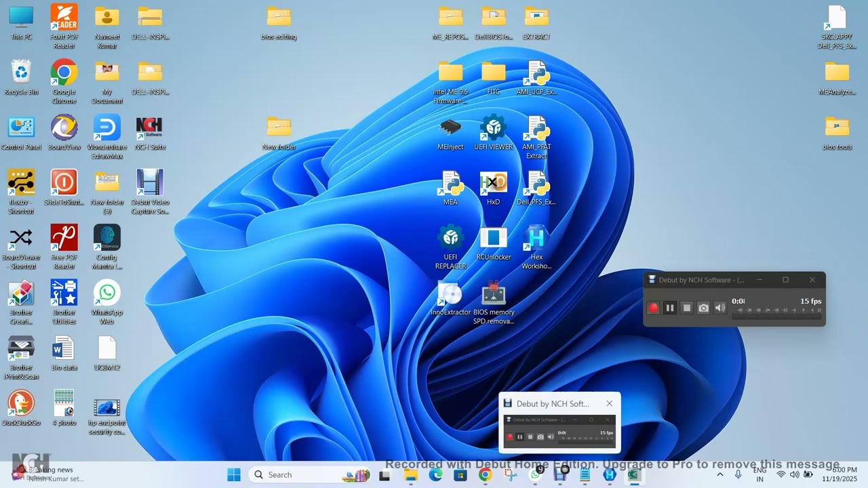Open the flexbv Shortcut icon

(21, 192)
